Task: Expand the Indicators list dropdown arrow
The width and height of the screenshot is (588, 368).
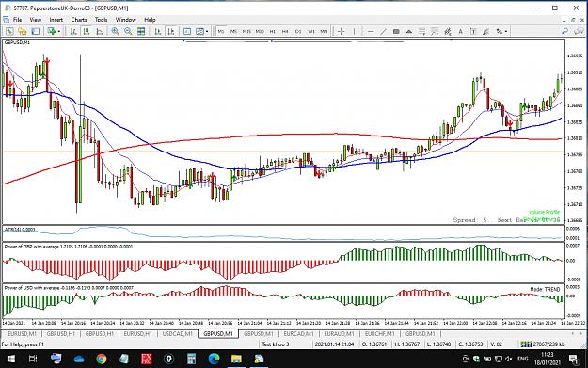Action: pos(59,31)
